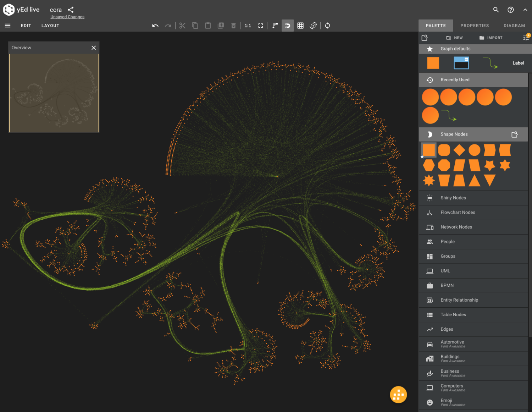Open the hamburger main menu
Viewport: 532px width, 412px height.
7,26
